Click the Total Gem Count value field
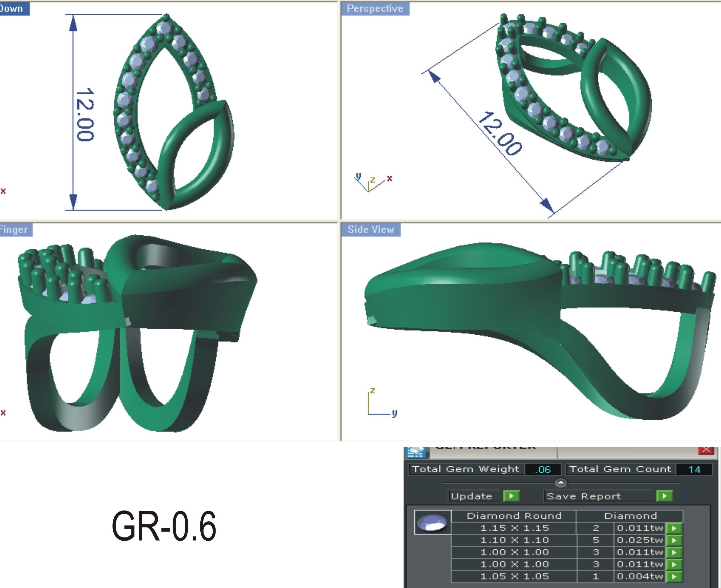Image resolution: width=721 pixels, height=588 pixels. (x=694, y=469)
